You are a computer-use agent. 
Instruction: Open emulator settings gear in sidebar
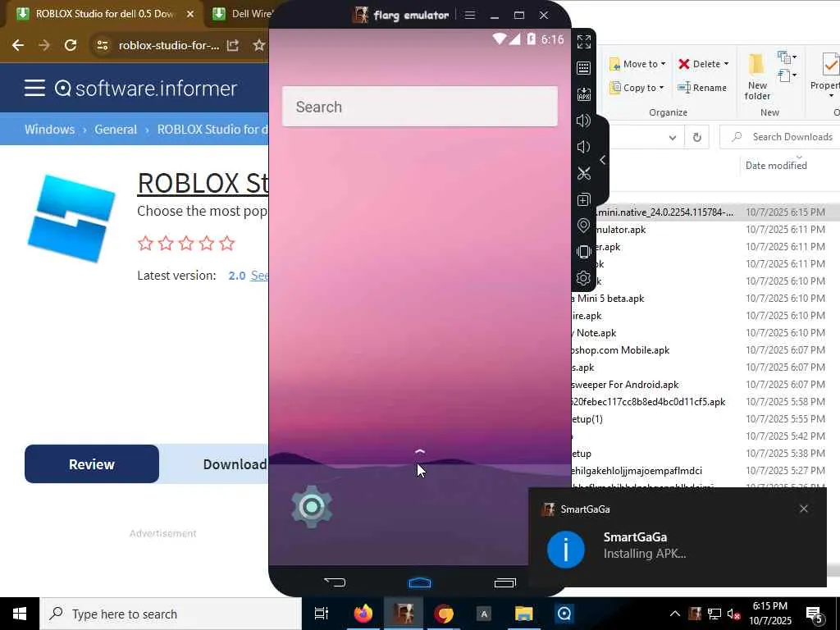click(x=583, y=278)
